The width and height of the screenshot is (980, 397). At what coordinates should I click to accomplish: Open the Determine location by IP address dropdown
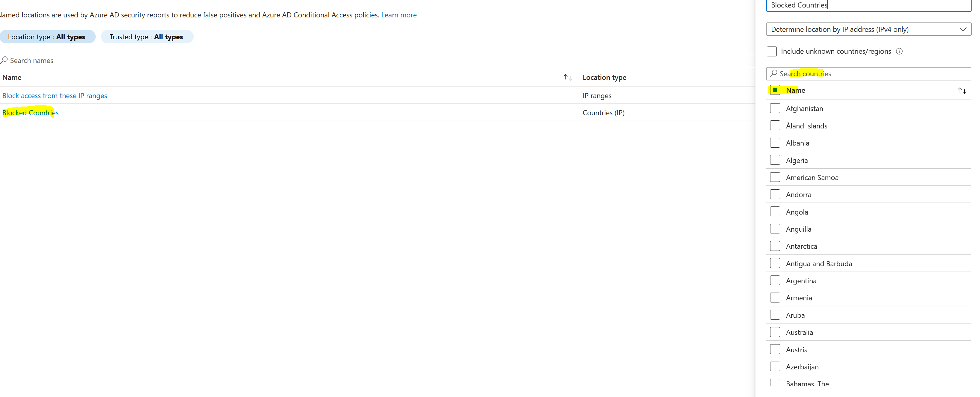tap(868, 29)
